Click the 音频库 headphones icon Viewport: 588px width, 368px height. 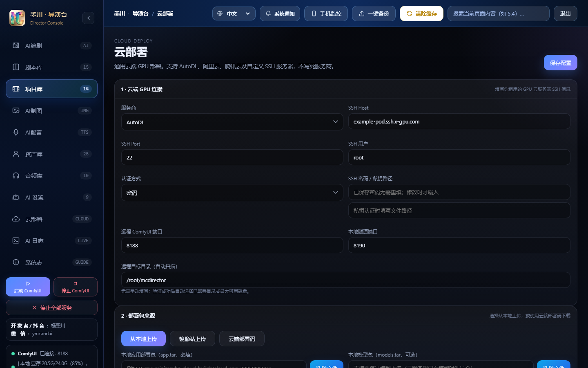(16, 175)
